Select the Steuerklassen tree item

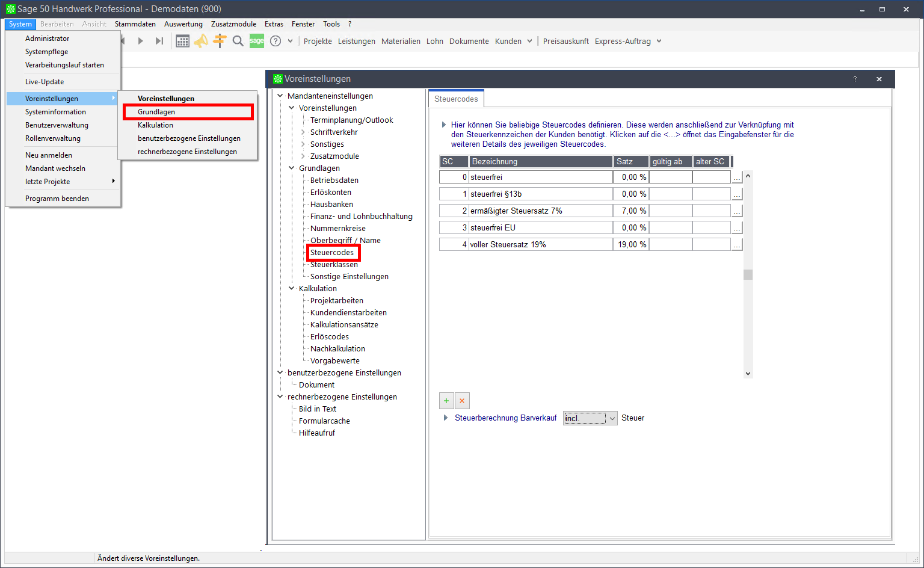pos(334,265)
